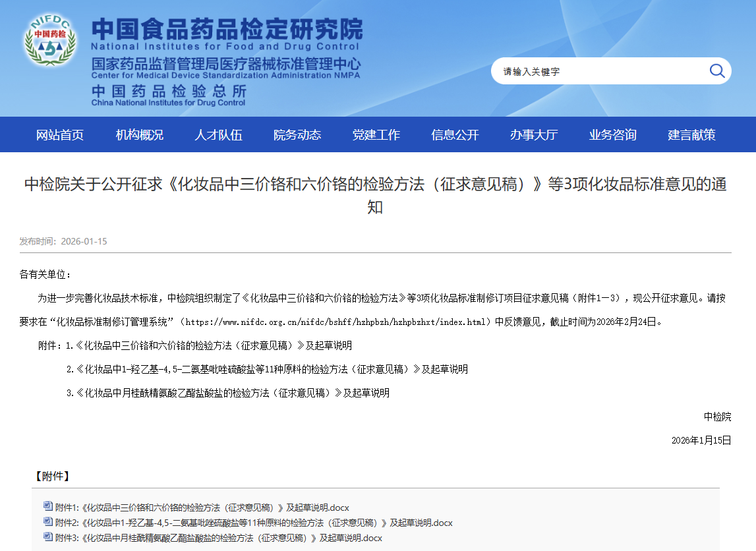The width and height of the screenshot is (756, 551).
Task: Open the 党建工作 nav item
Action: [376, 135]
